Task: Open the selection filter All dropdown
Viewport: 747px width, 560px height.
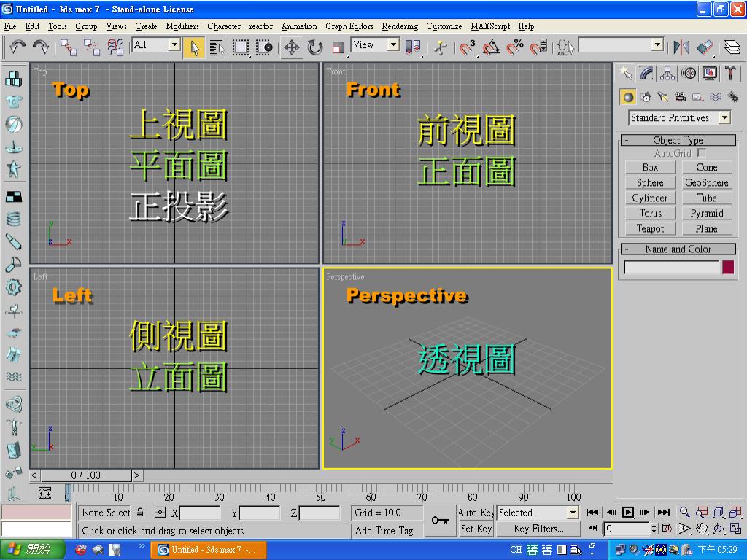Action: [x=174, y=44]
